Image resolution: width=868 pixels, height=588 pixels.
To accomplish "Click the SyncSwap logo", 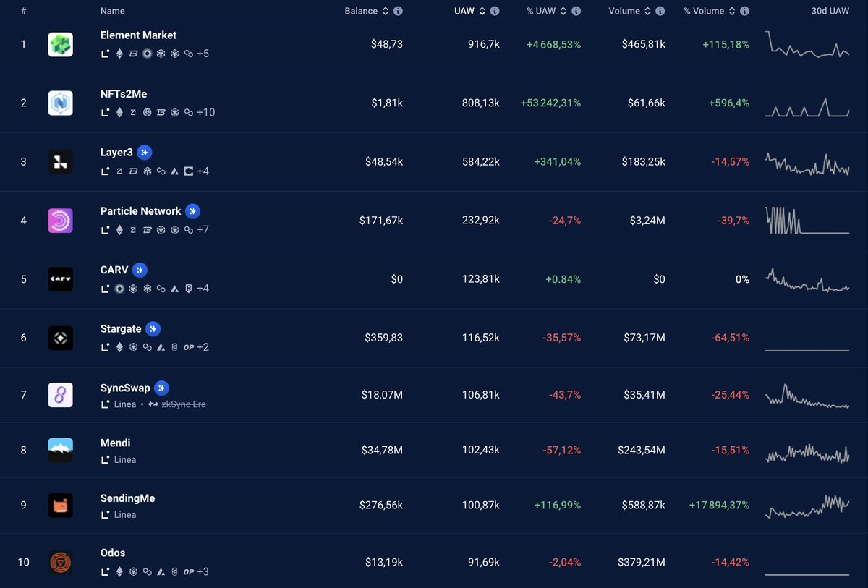I will [60, 395].
